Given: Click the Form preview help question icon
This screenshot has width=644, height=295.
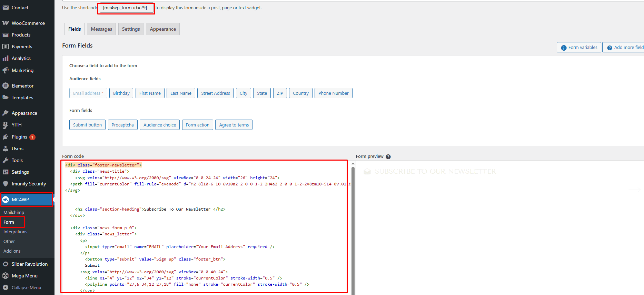Looking at the screenshot, I should click(388, 156).
